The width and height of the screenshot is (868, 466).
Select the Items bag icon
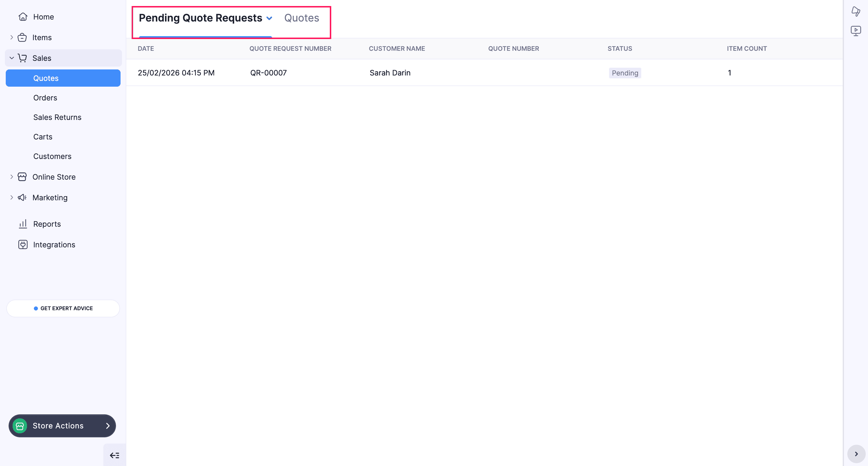(22, 37)
